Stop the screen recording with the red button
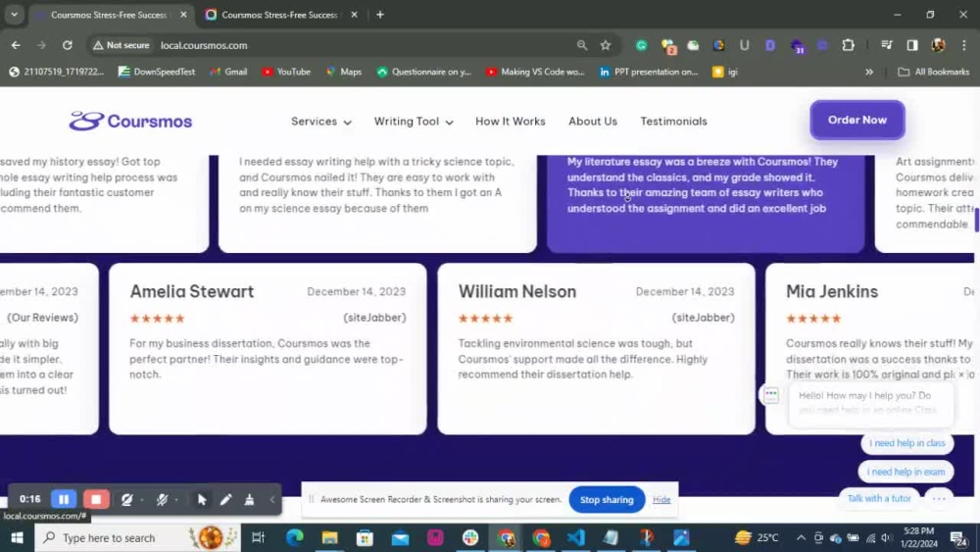980x552 pixels. coord(96,499)
